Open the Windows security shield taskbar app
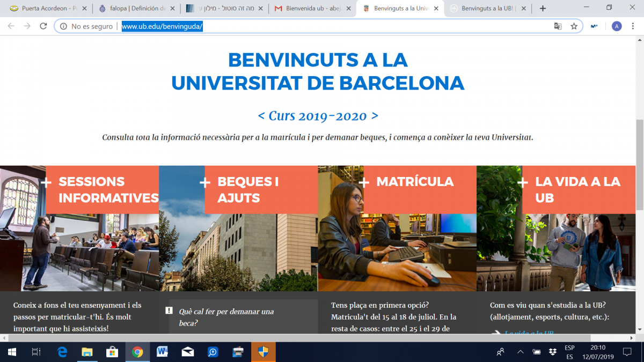The image size is (644, 362). point(264,352)
